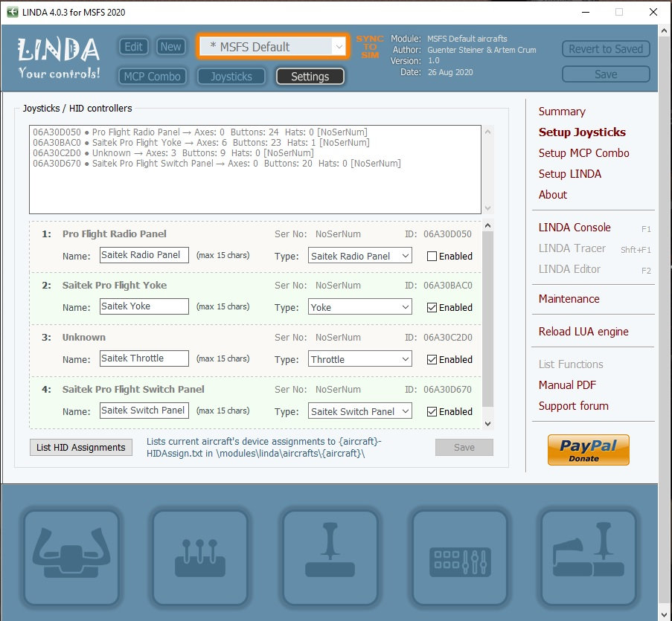This screenshot has width=672, height=621.
Task: Enable the Pro Flight Radio Panel checkbox
Action: pos(432,256)
